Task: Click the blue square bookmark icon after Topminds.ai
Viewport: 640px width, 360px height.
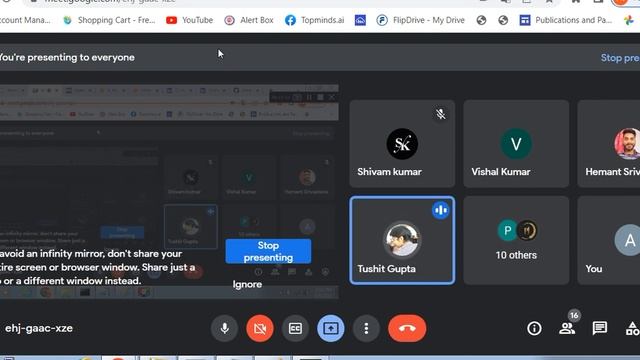Action: (360, 20)
